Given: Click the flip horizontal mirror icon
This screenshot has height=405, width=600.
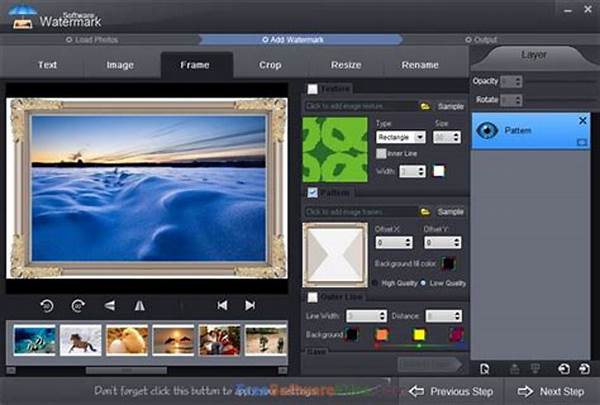Looking at the screenshot, I should tap(139, 305).
